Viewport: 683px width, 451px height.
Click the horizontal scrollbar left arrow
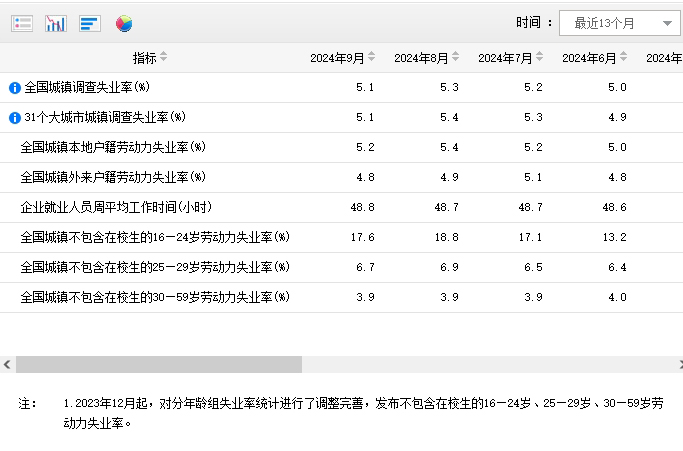pyautogui.click(x=7, y=365)
